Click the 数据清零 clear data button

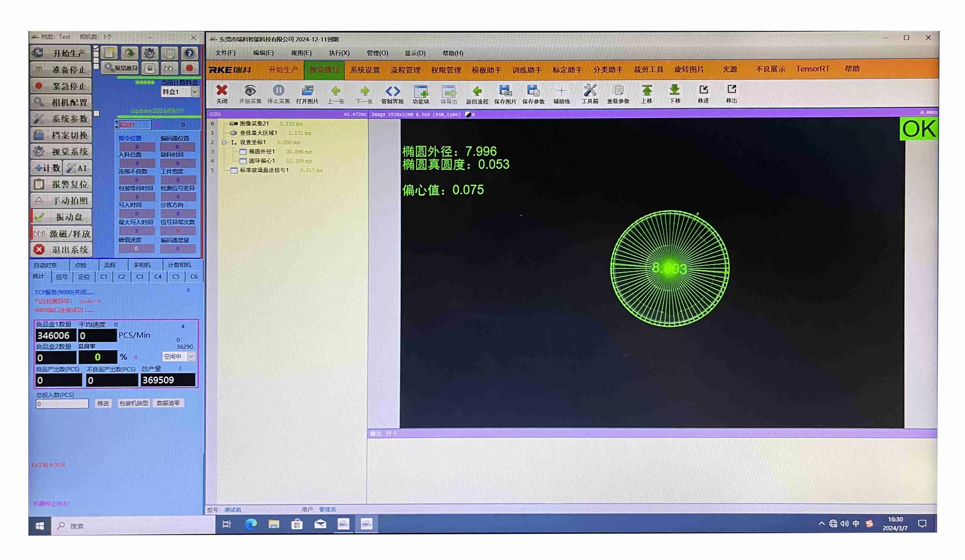(x=168, y=403)
